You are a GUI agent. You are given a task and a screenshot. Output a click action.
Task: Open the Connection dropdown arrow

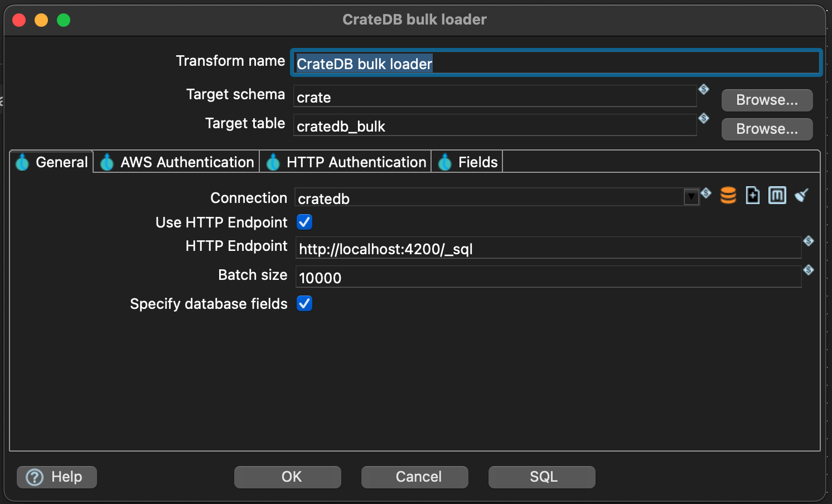click(691, 197)
